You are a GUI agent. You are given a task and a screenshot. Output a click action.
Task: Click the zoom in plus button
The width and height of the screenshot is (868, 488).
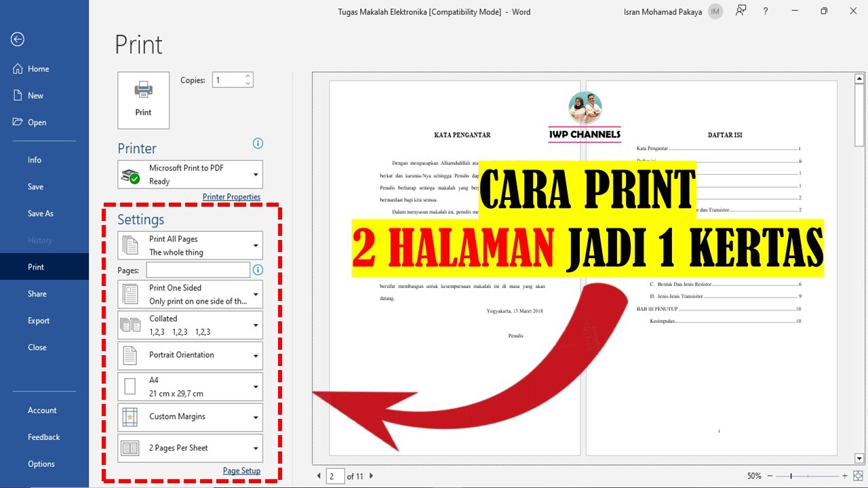point(845,476)
